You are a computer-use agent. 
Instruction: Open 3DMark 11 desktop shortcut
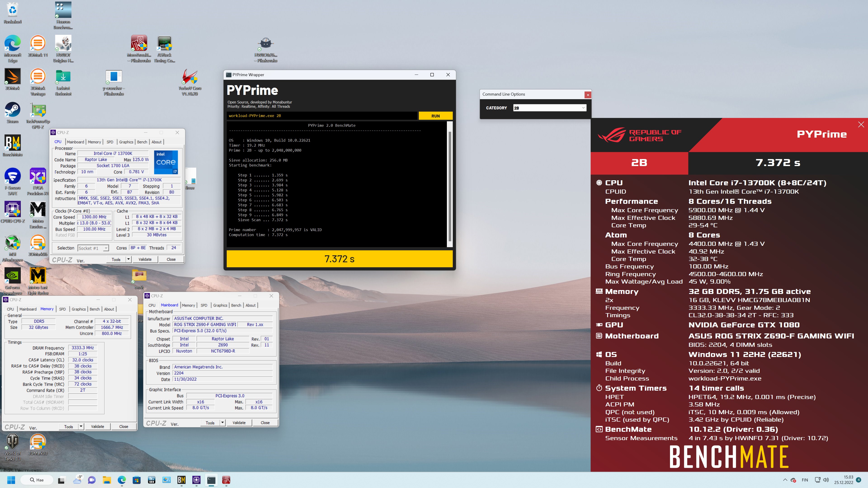[x=38, y=46]
